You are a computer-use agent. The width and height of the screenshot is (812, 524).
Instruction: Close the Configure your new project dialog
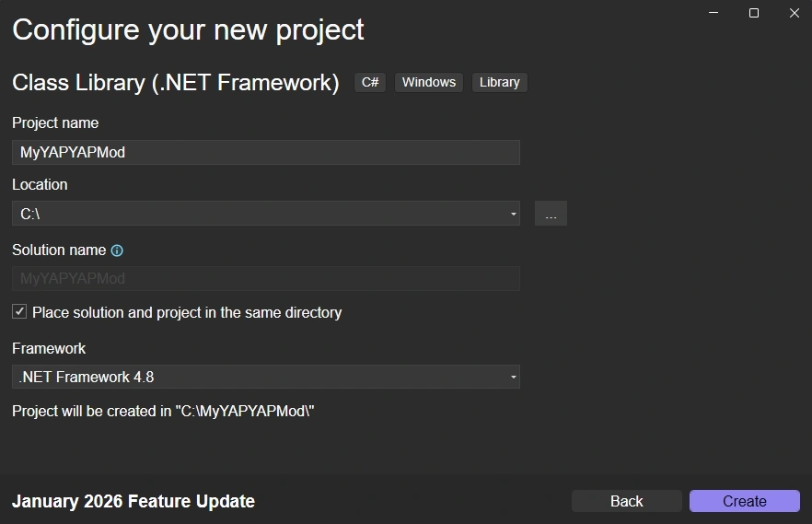click(x=795, y=13)
